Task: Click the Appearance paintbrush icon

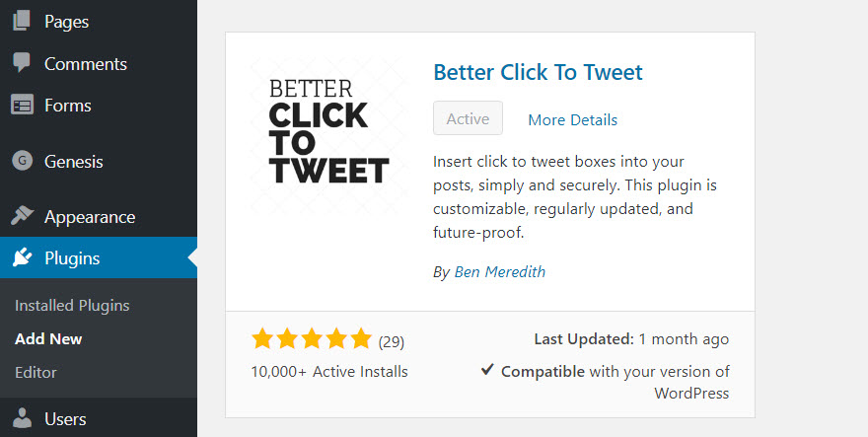Action: [22, 217]
